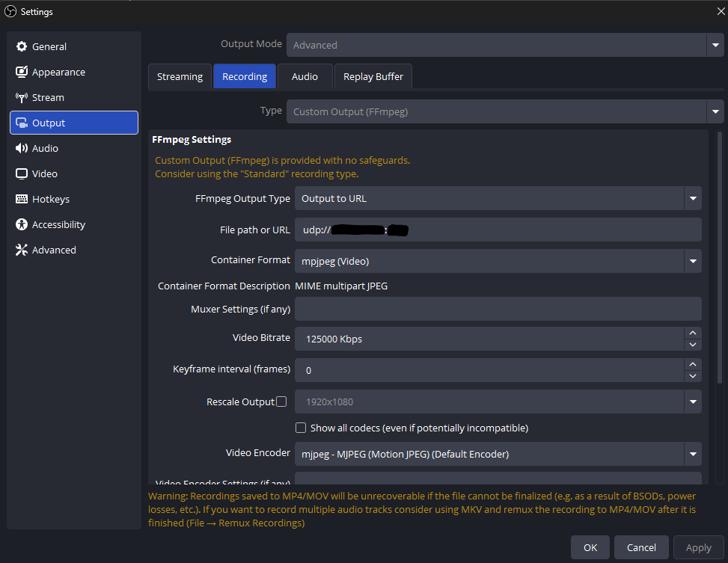Image resolution: width=728 pixels, height=563 pixels.
Task: Enable the Rescale Output checkbox
Action: point(281,402)
